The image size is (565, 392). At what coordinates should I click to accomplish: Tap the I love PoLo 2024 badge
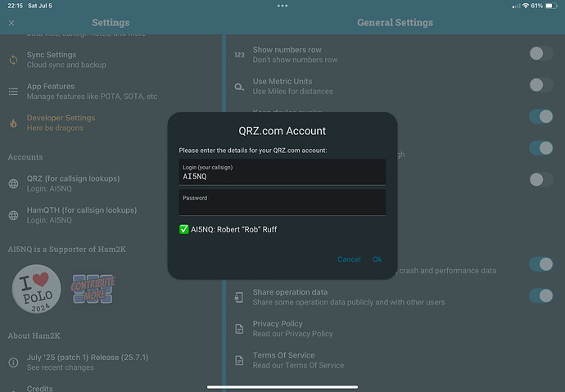(36, 289)
